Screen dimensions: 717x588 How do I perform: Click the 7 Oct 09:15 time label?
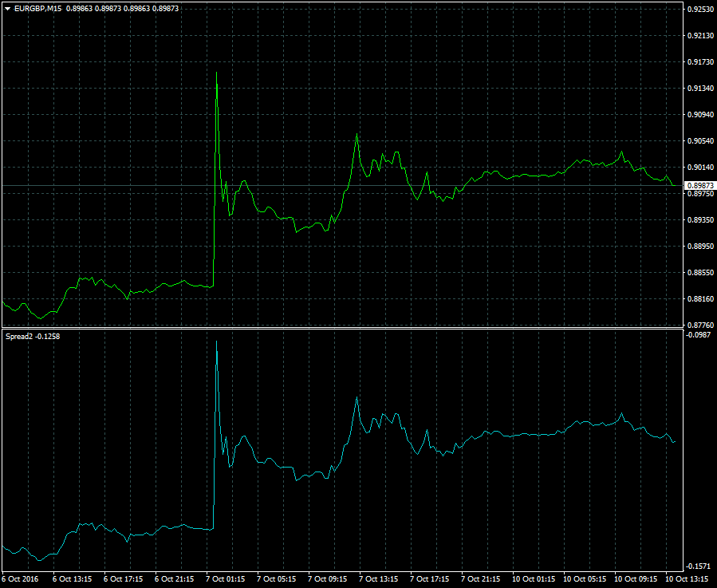(x=329, y=579)
